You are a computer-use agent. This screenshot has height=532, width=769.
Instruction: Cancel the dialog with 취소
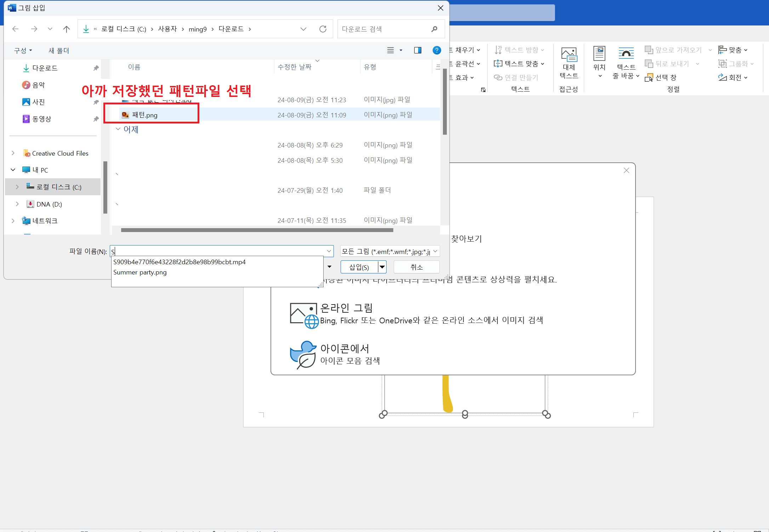(x=416, y=267)
